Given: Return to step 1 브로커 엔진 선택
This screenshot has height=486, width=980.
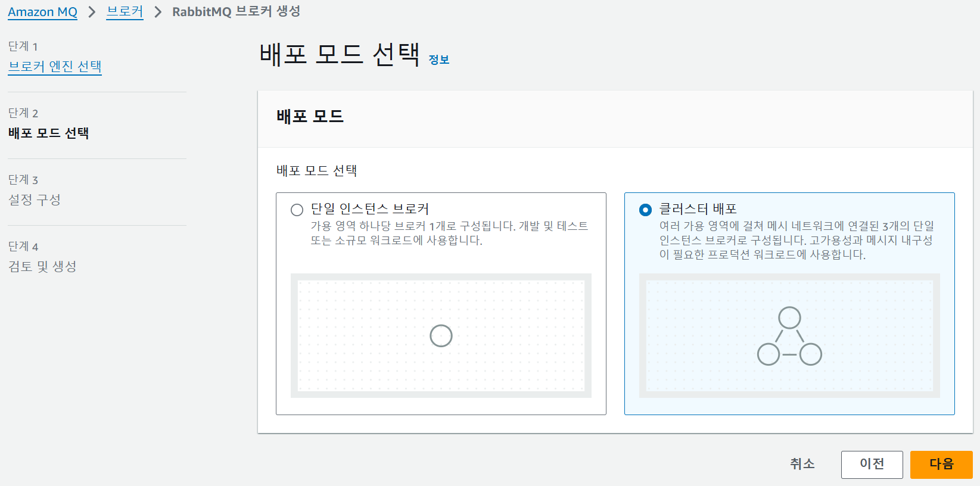Looking at the screenshot, I should pos(55,66).
